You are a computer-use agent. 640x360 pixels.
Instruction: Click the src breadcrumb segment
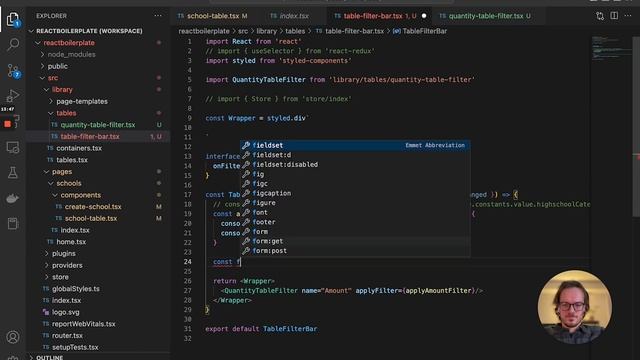(x=243, y=31)
